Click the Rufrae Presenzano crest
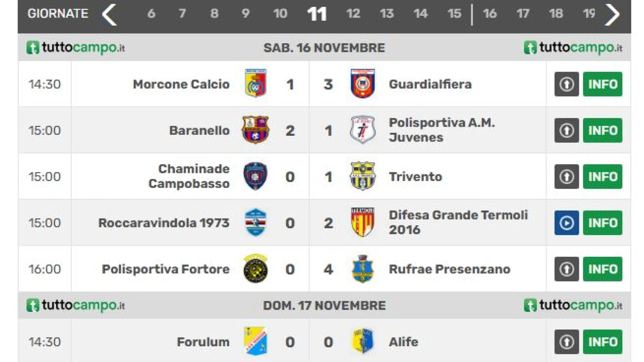Viewport: 644px width, 362px height. [x=363, y=268]
